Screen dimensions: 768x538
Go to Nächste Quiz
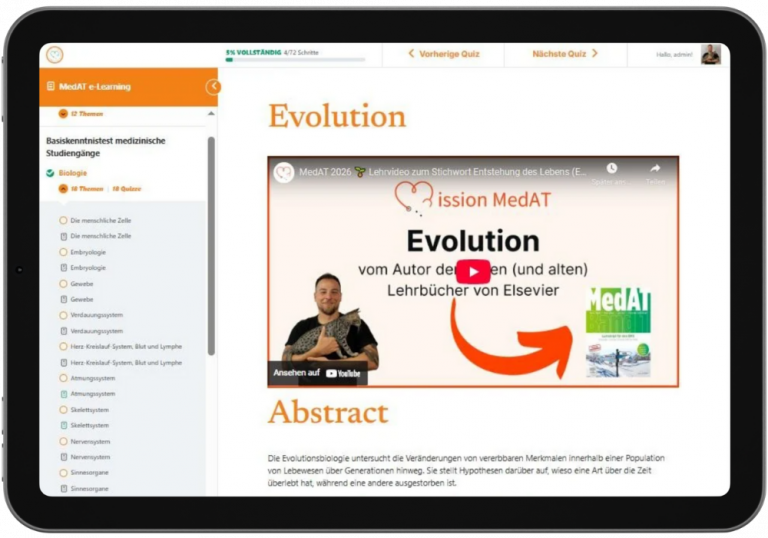coord(565,54)
